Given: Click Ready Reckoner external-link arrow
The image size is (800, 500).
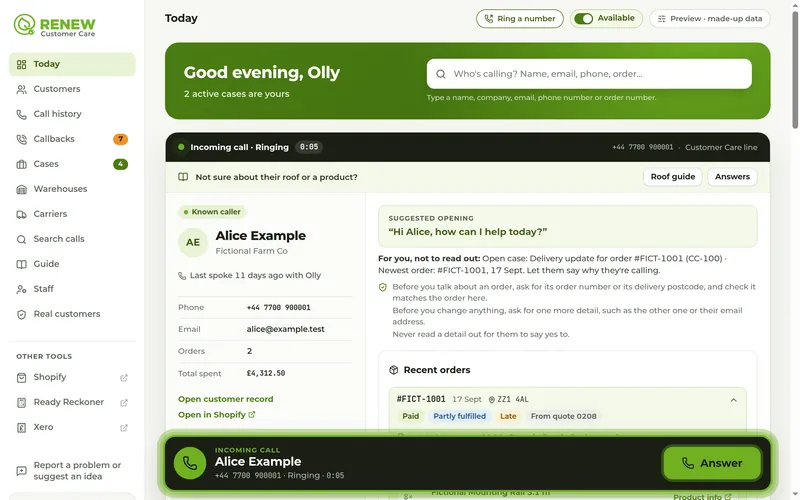Looking at the screenshot, I should pos(123,403).
